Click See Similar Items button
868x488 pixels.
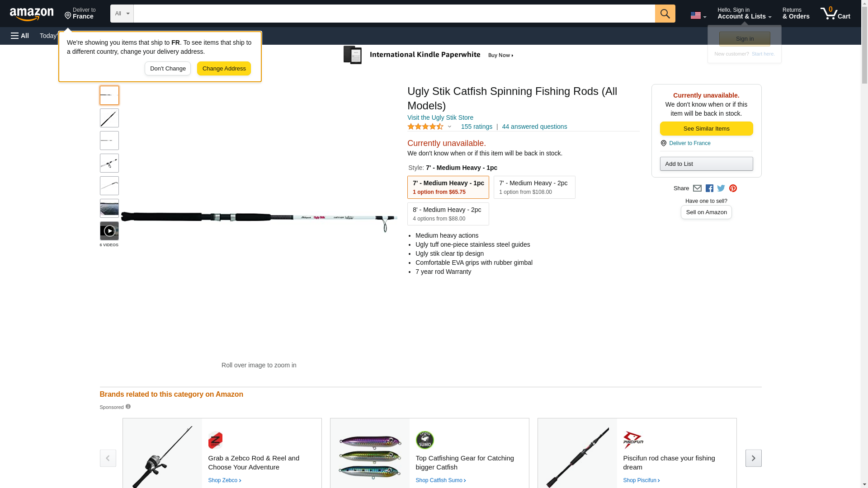pos(706,129)
